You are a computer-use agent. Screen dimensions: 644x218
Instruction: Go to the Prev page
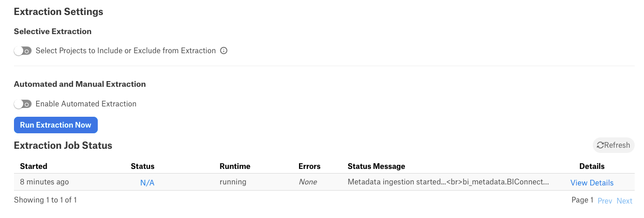click(x=605, y=201)
